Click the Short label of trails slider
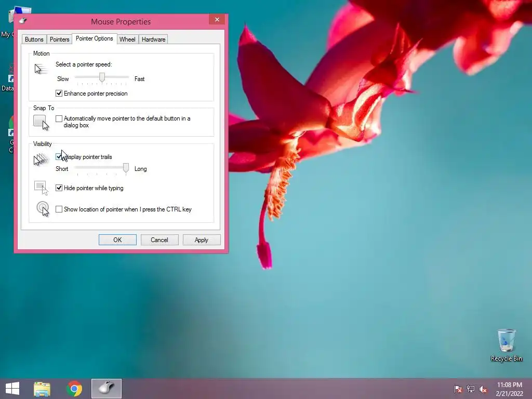 coord(62,169)
